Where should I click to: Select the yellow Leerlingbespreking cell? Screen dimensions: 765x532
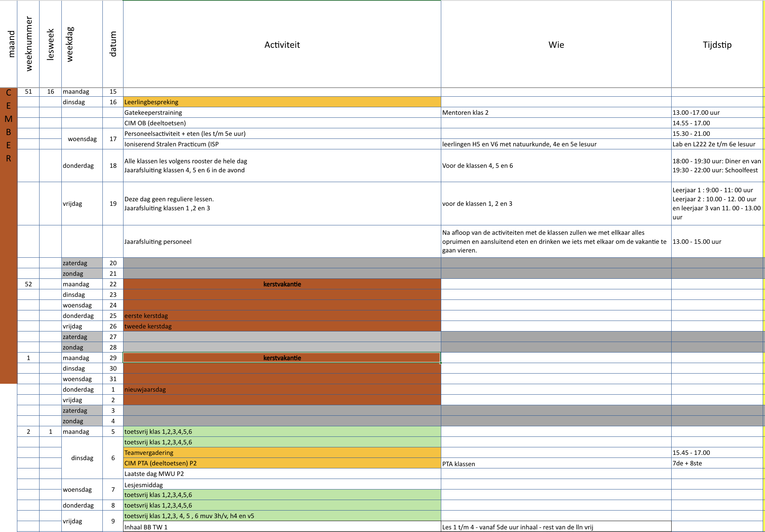[x=282, y=102]
